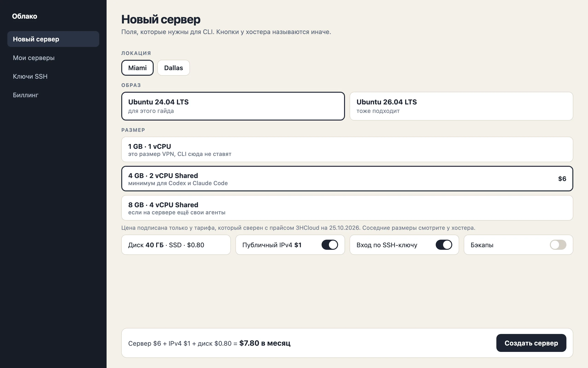
Task: Enable the Бэкапы switch
Action: click(558, 244)
